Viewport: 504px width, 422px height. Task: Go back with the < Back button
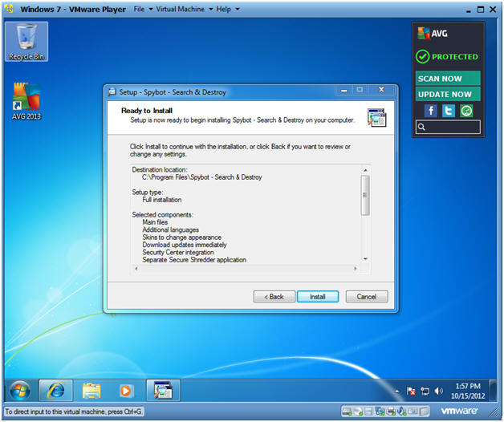coord(274,296)
